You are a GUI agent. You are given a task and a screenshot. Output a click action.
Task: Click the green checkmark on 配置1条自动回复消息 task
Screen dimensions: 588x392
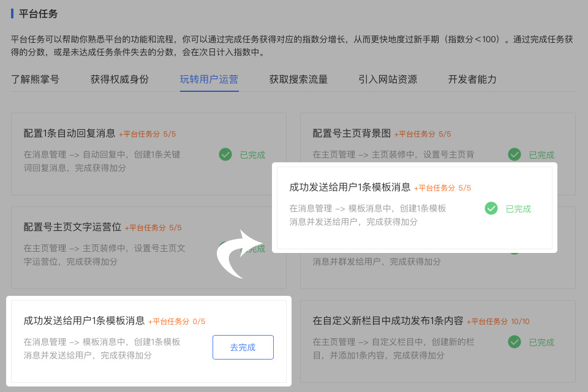225,155
